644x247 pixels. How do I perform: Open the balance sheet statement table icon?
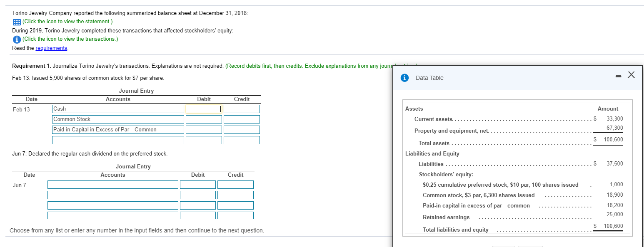[16, 22]
